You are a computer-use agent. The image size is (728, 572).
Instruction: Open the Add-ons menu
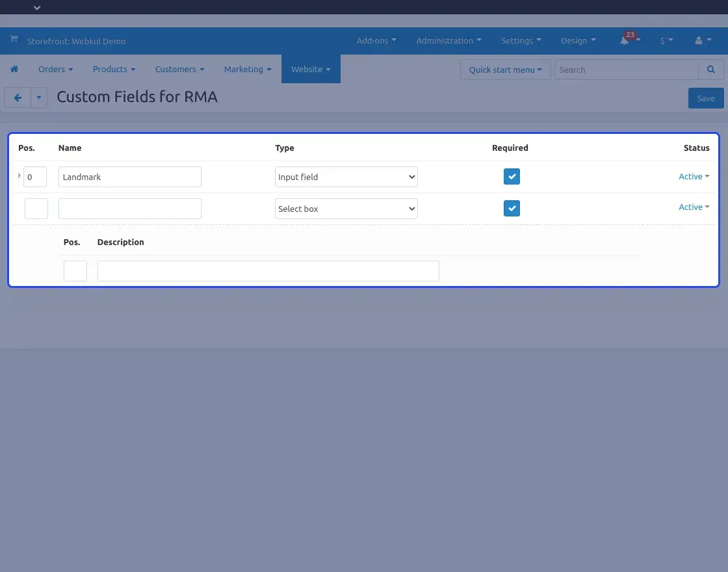point(376,40)
